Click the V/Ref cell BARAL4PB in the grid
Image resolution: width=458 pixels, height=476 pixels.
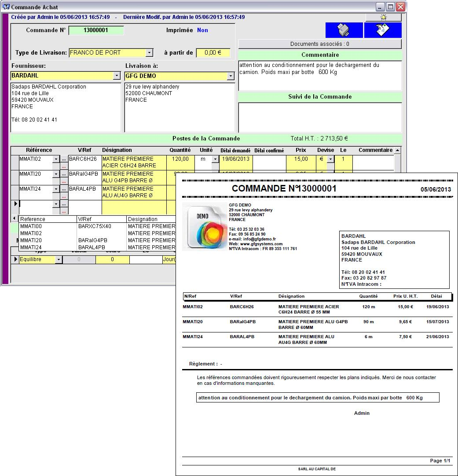84,192
